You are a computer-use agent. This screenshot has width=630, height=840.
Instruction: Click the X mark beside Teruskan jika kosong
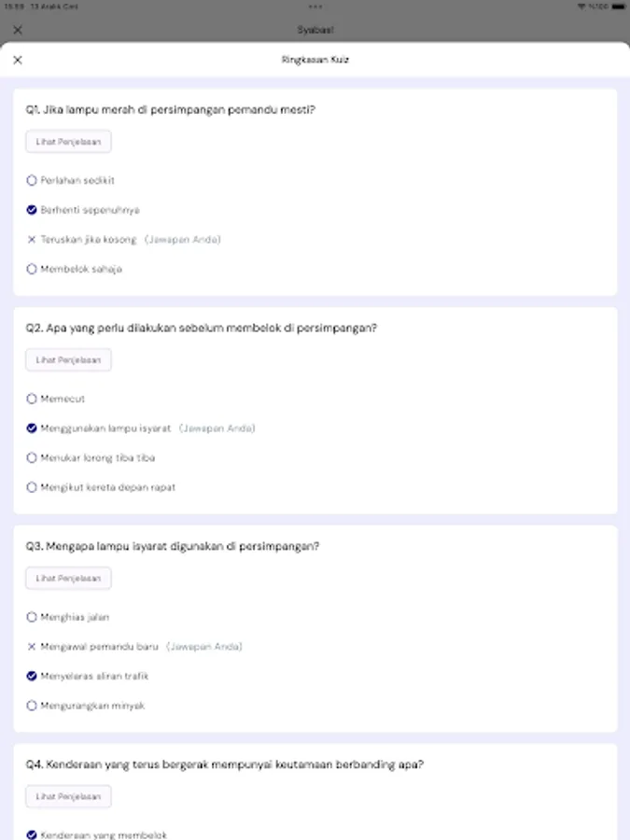[30, 239]
